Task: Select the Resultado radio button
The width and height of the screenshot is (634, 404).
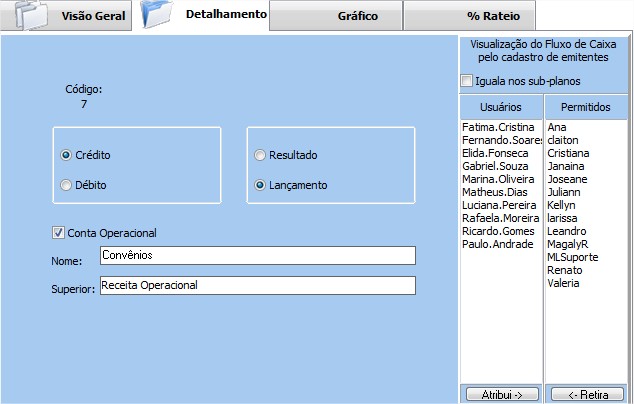Action: [x=260, y=155]
